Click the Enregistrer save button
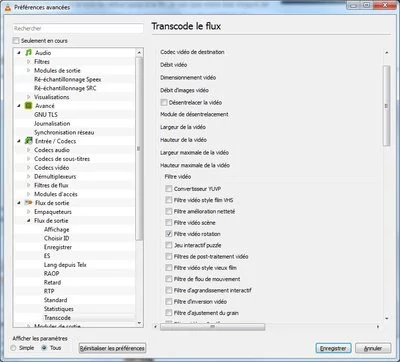Viewport: 400px width, 362px height. 333,348
